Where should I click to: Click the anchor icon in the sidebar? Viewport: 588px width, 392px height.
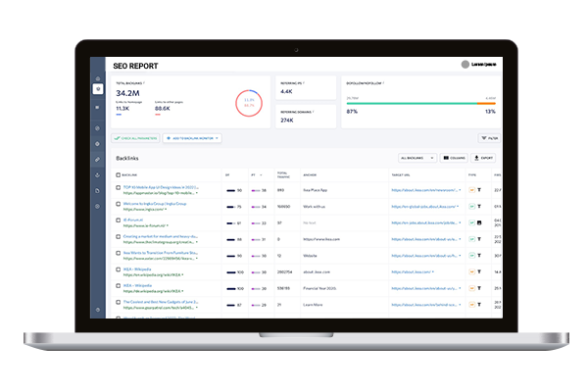pos(98,175)
